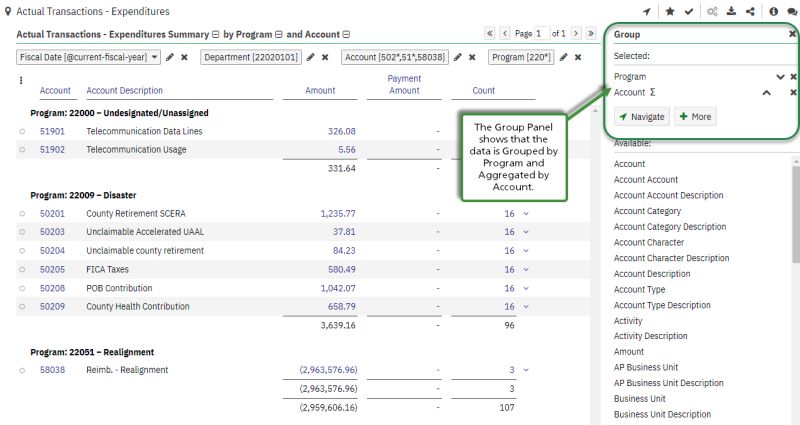
Task: Select row 50203 radio circle
Action: click(22, 232)
